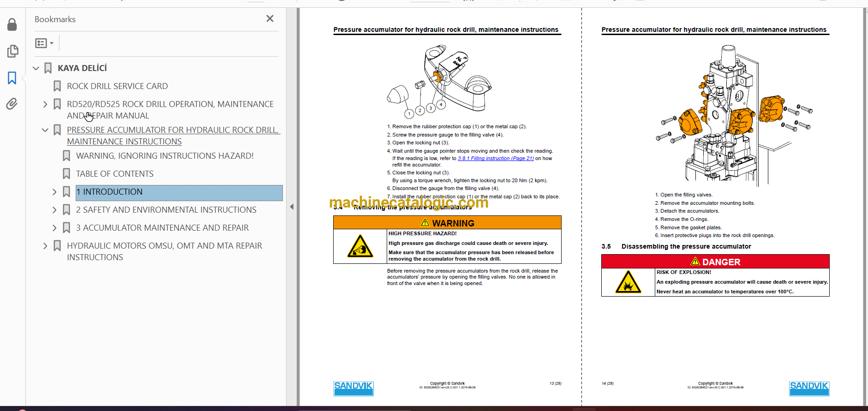This screenshot has height=411, width=868.
Task: Open TABLE OF CONTENTS bookmark
Action: pos(115,174)
